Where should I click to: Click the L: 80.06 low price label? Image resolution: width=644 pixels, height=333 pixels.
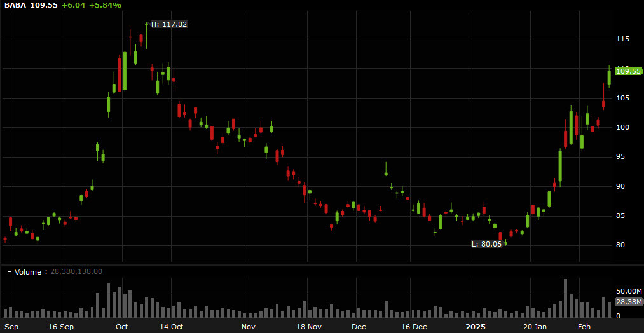point(487,244)
